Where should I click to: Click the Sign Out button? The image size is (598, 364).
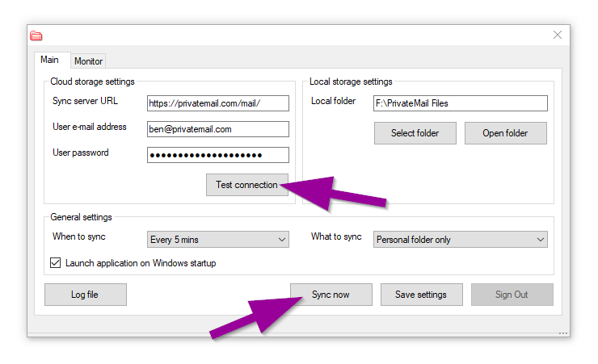tap(512, 295)
